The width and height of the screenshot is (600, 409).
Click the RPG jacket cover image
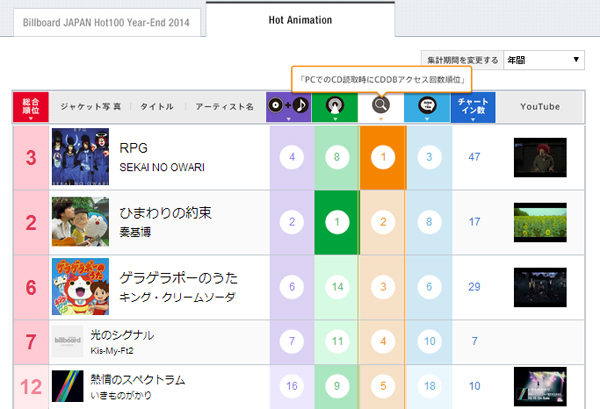(x=80, y=157)
